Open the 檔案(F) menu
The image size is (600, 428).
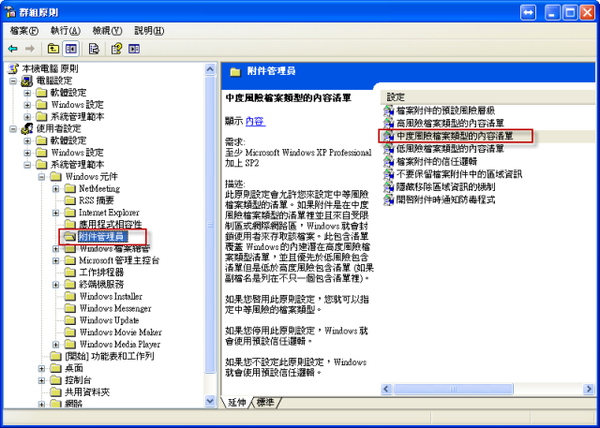click(24, 31)
